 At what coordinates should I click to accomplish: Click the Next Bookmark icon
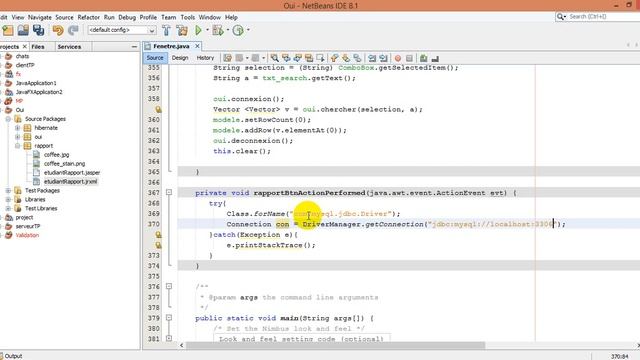[346, 58]
